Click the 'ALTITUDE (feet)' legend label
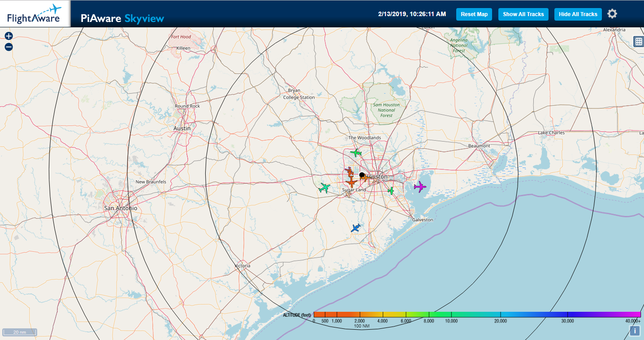The image size is (644, 340). click(x=297, y=315)
